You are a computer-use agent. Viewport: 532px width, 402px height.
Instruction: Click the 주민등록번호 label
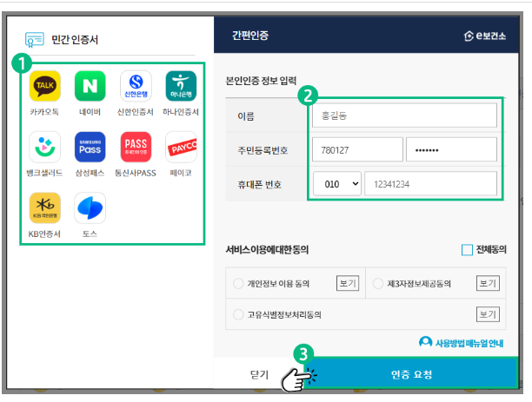pyautogui.click(x=263, y=150)
